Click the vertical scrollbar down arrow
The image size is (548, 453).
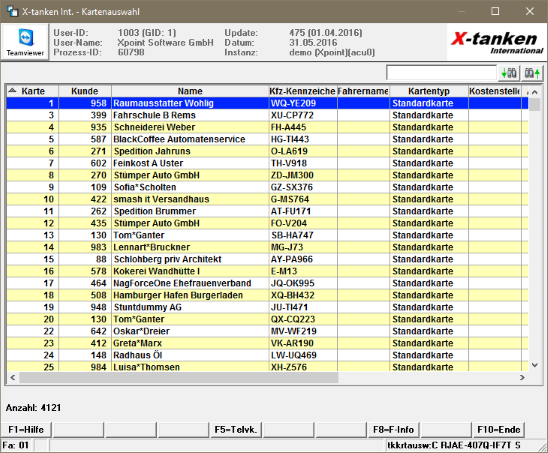tap(535, 365)
